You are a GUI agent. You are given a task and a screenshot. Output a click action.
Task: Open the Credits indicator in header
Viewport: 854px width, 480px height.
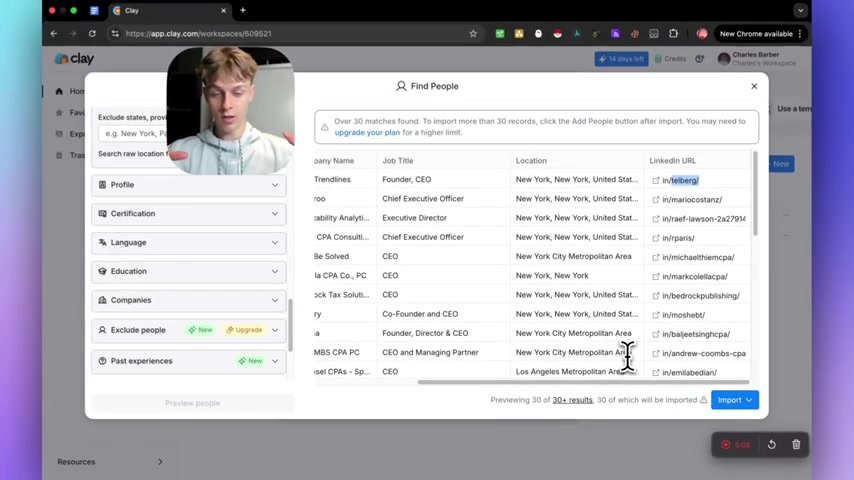pyautogui.click(x=670, y=59)
